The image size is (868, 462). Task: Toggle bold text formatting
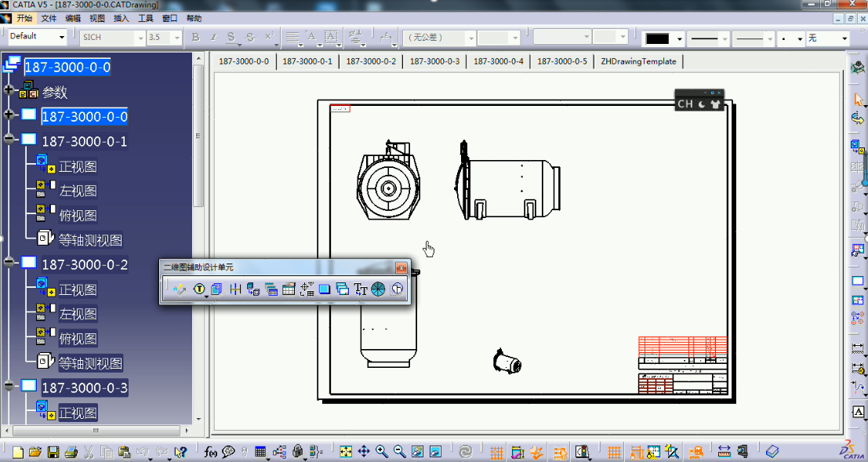coord(194,38)
